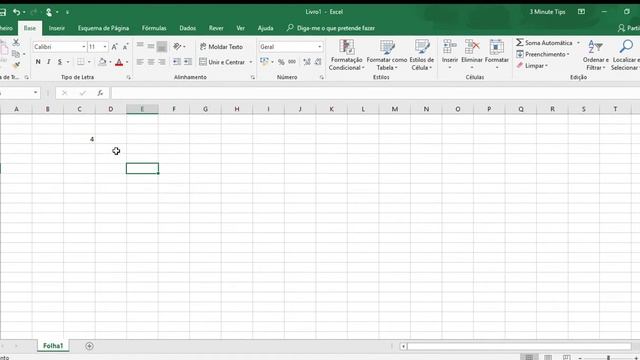Toggle bold (N) formatting

[x=38, y=62]
